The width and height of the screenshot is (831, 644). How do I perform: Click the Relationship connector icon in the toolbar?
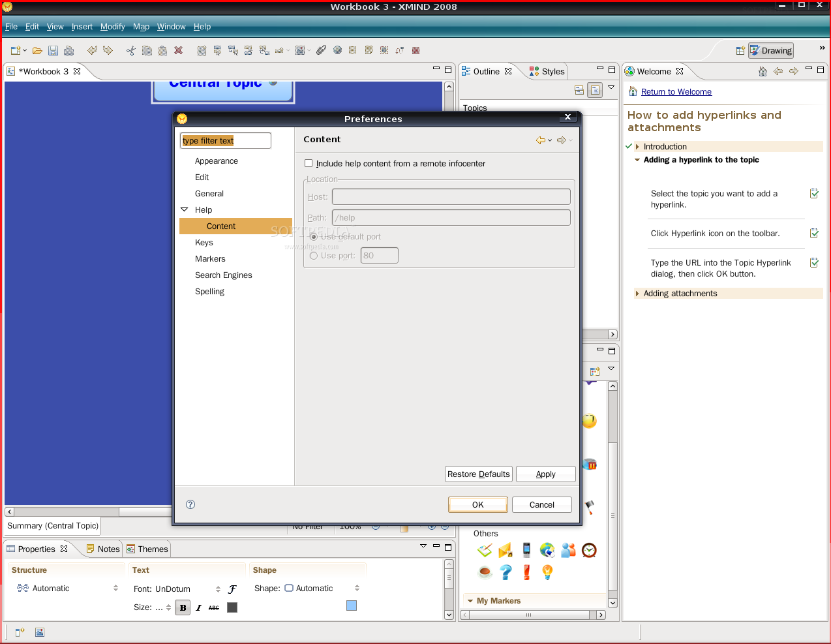(399, 50)
